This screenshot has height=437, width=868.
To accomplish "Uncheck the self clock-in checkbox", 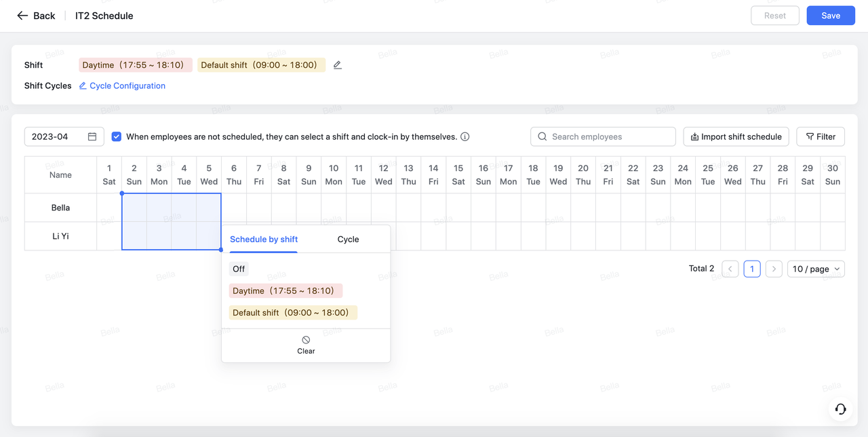I will tap(117, 136).
